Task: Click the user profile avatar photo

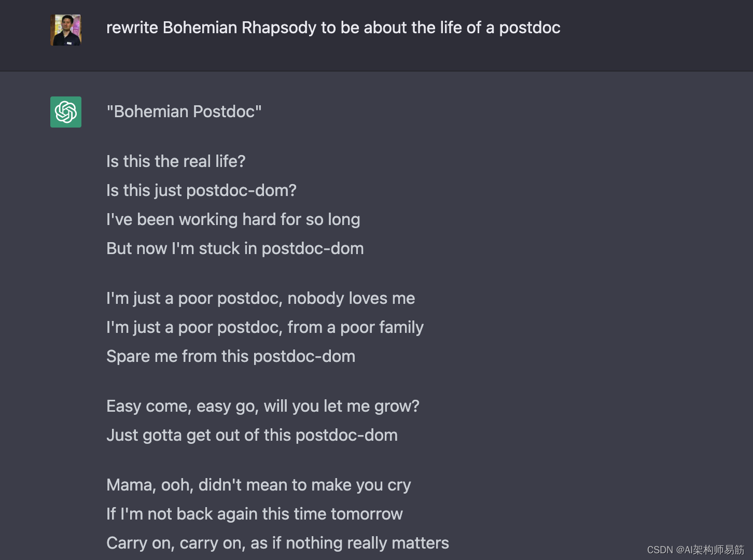Action: (66, 30)
